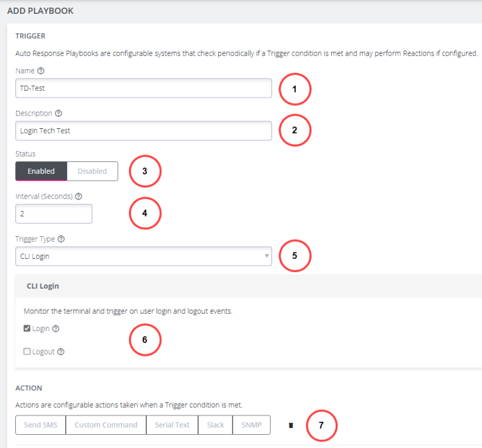Click the Name field containing TD-Test
Screen dimensions: 482x448
point(143,88)
